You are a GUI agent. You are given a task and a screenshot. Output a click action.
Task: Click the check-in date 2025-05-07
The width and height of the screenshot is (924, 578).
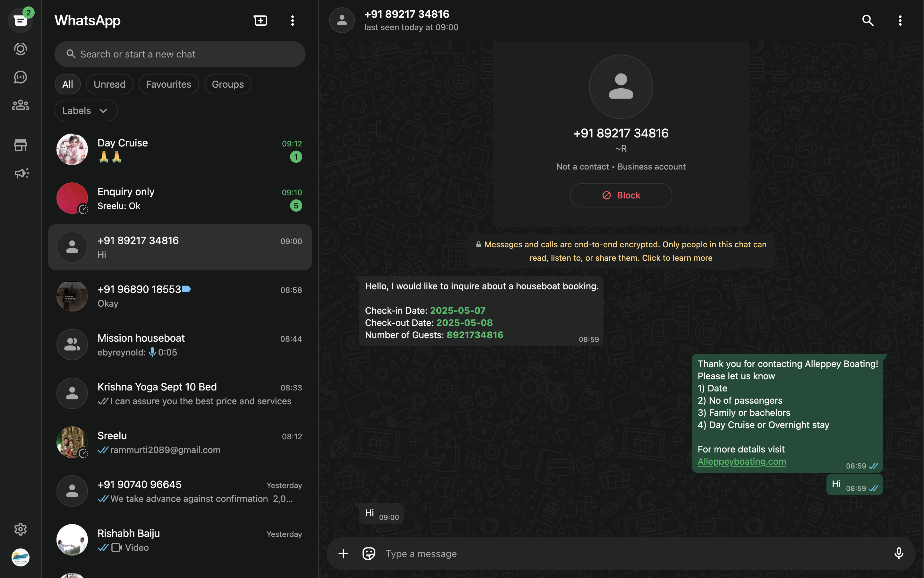pyautogui.click(x=458, y=311)
